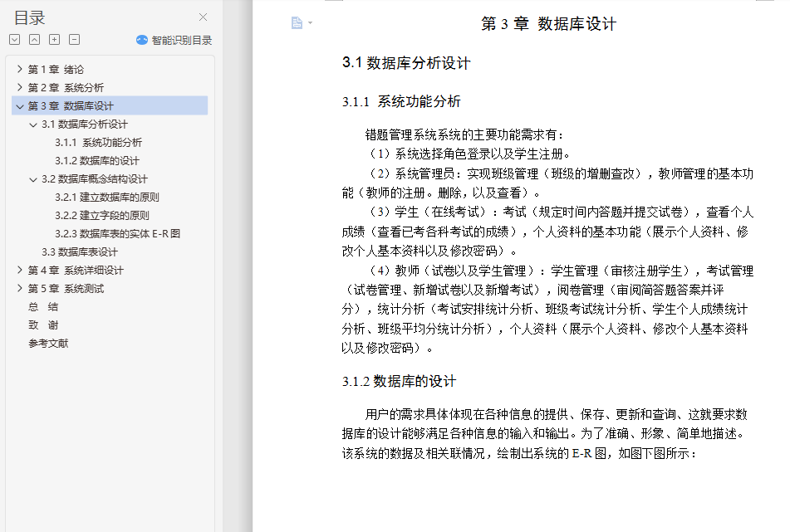Go to 3.3 数据库表设计 entry
Viewport: 790px width, 532px height.
pyautogui.click(x=80, y=251)
